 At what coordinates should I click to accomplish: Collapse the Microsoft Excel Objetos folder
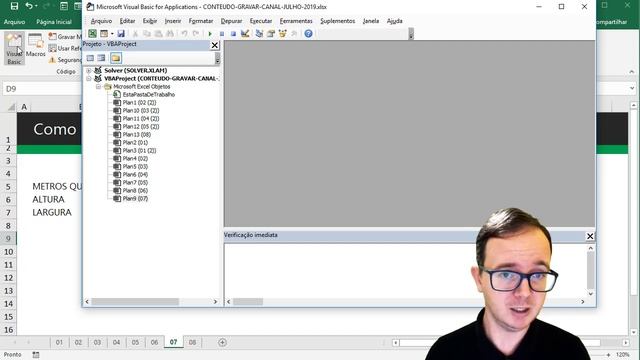click(98, 87)
